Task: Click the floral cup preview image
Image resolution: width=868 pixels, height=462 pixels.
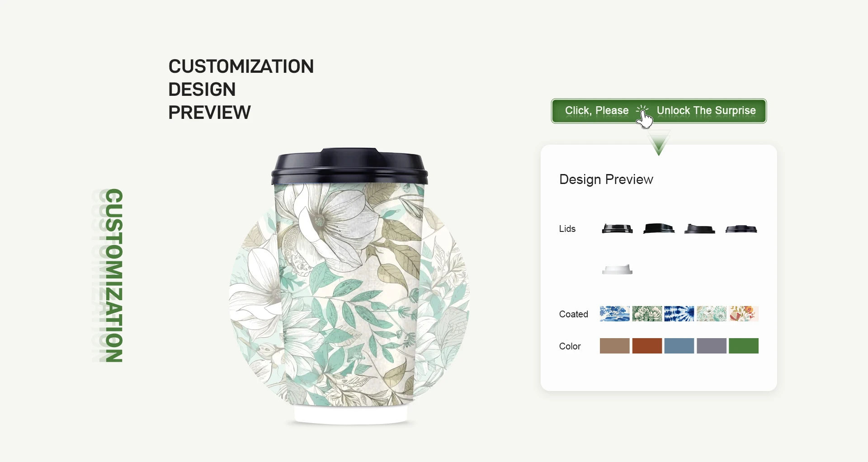Action: point(349,286)
